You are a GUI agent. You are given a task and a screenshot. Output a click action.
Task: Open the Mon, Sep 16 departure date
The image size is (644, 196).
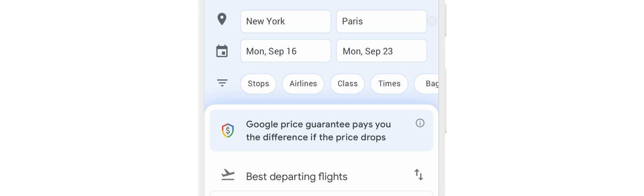pyautogui.click(x=286, y=51)
